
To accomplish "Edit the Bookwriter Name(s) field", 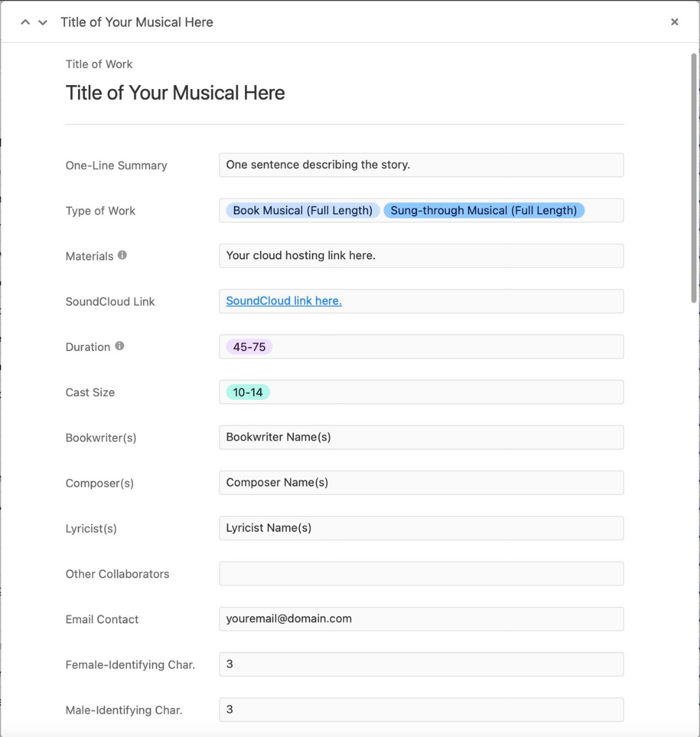I will (x=421, y=437).
